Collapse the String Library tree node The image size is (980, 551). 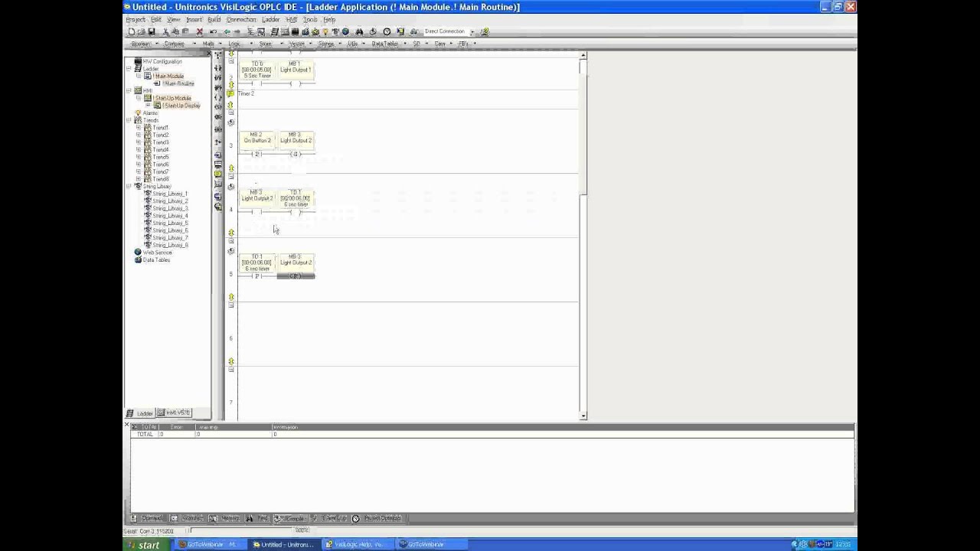pyautogui.click(x=129, y=186)
